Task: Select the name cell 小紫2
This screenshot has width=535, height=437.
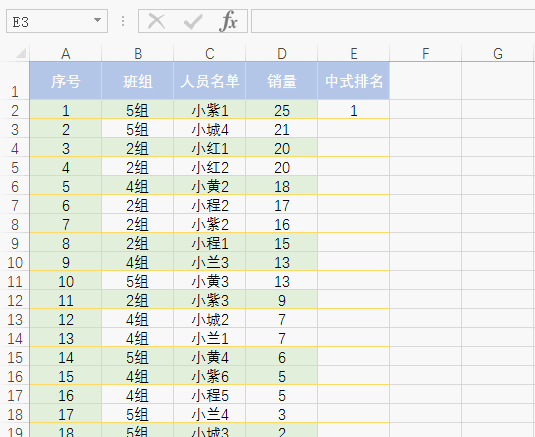Action: [209, 223]
